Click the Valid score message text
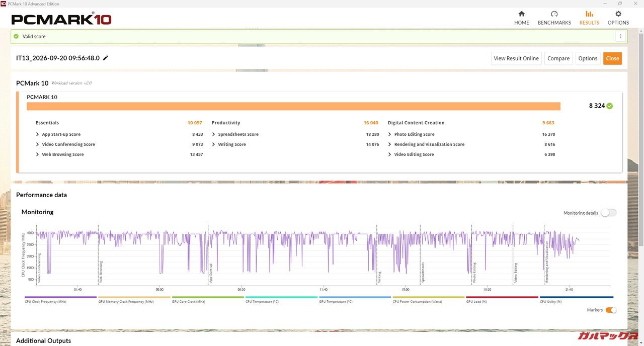Image resolution: width=644 pixels, height=346 pixels. pos(34,36)
